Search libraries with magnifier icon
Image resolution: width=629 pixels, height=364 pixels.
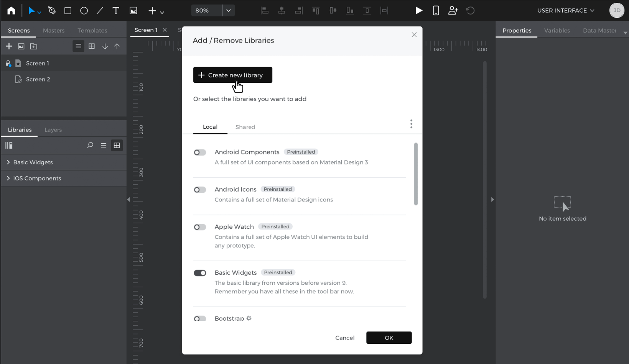point(90,145)
